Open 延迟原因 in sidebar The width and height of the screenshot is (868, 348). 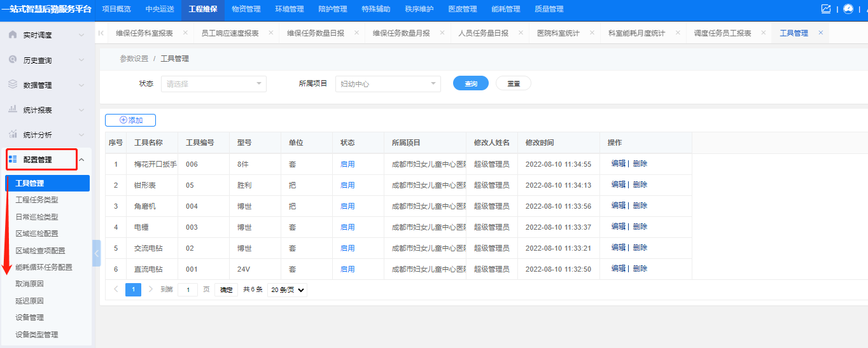[x=29, y=301]
